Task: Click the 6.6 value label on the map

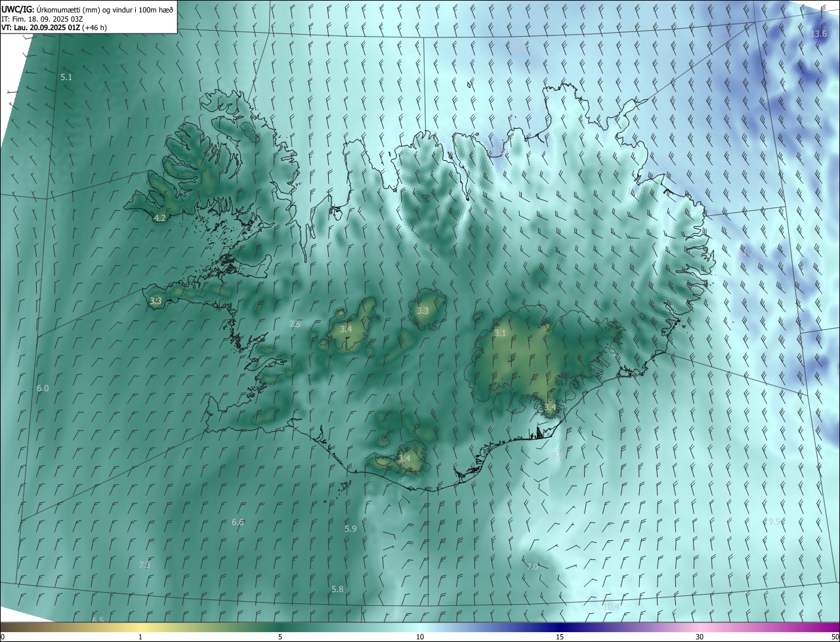Action: tap(238, 523)
